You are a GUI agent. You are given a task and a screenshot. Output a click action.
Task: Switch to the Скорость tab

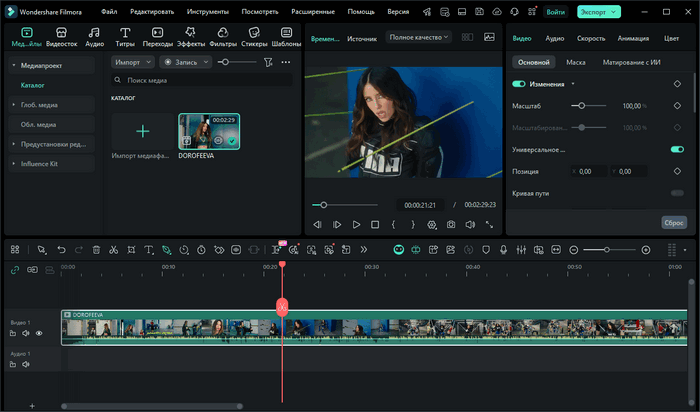[x=591, y=38]
